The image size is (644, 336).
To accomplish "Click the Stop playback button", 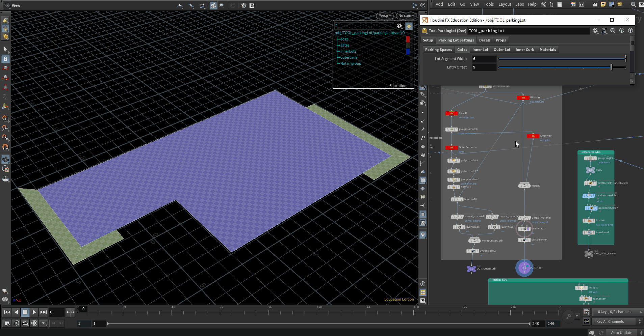I will [25, 312].
